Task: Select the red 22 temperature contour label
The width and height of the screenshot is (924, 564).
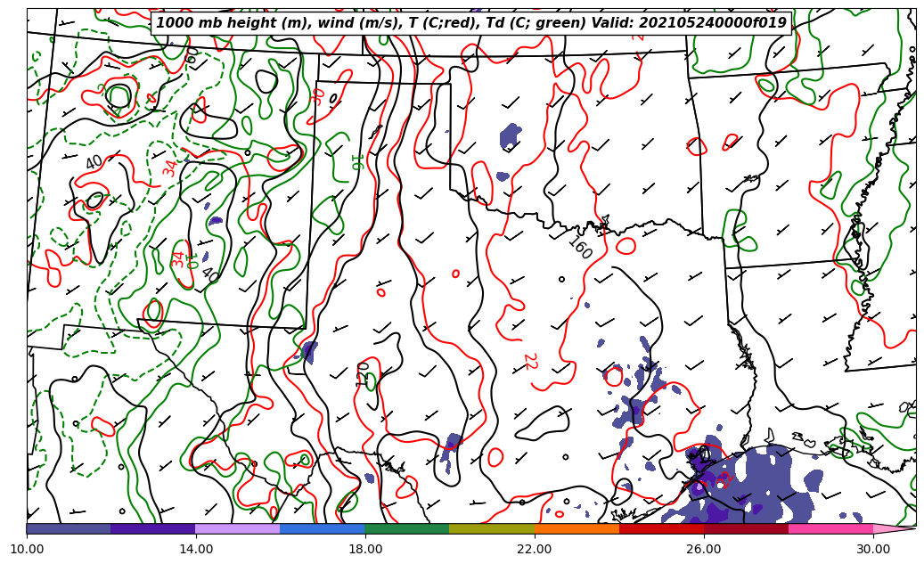Action: [529, 362]
